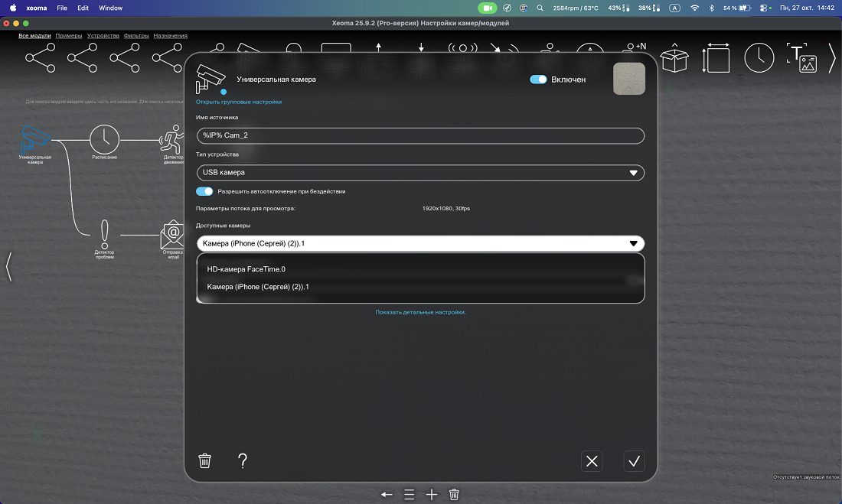Open the File menu in menu bar
Image resolution: width=842 pixels, height=504 pixels.
click(62, 8)
